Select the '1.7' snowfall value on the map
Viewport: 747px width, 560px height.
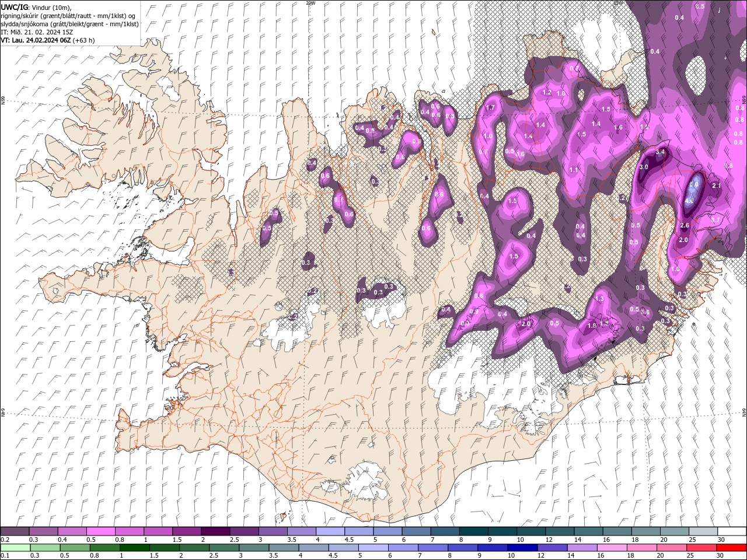pos(490,107)
